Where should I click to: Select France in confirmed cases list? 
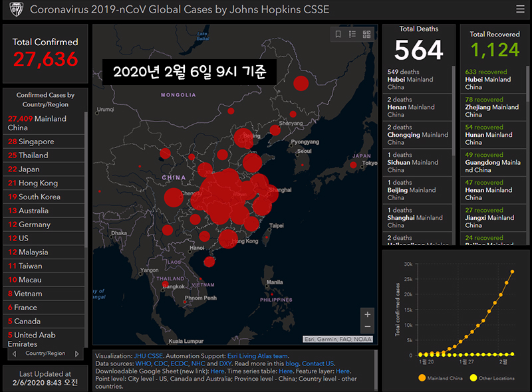coord(44,307)
